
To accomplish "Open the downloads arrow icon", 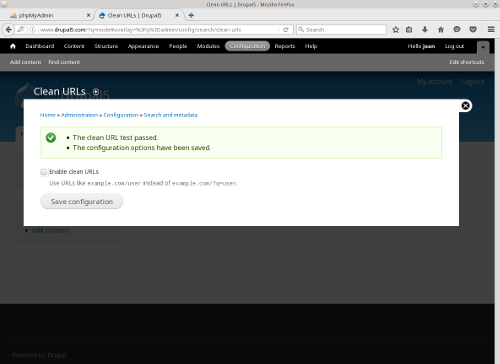I will 425,30.
